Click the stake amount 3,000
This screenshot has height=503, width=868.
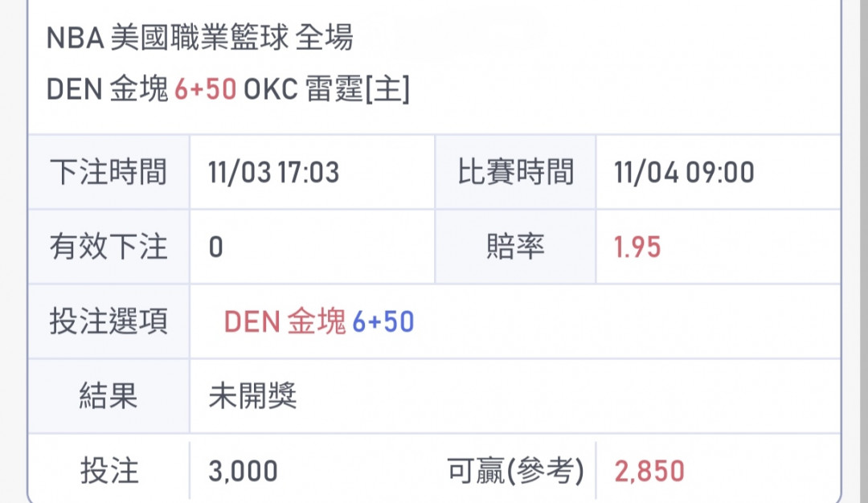(x=241, y=471)
